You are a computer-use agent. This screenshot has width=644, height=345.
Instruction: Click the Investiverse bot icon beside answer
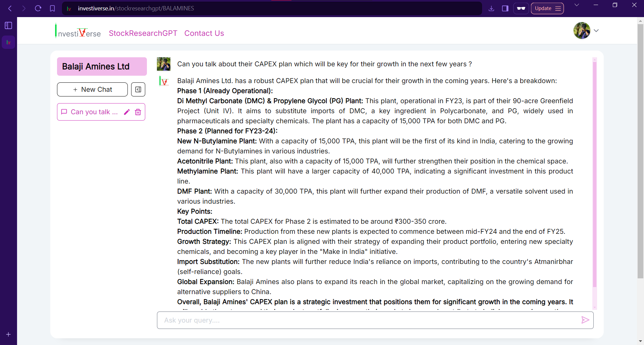tap(164, 81)
